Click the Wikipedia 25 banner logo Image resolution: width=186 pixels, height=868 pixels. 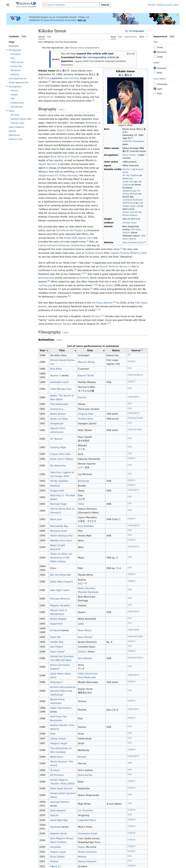(15, 19)
